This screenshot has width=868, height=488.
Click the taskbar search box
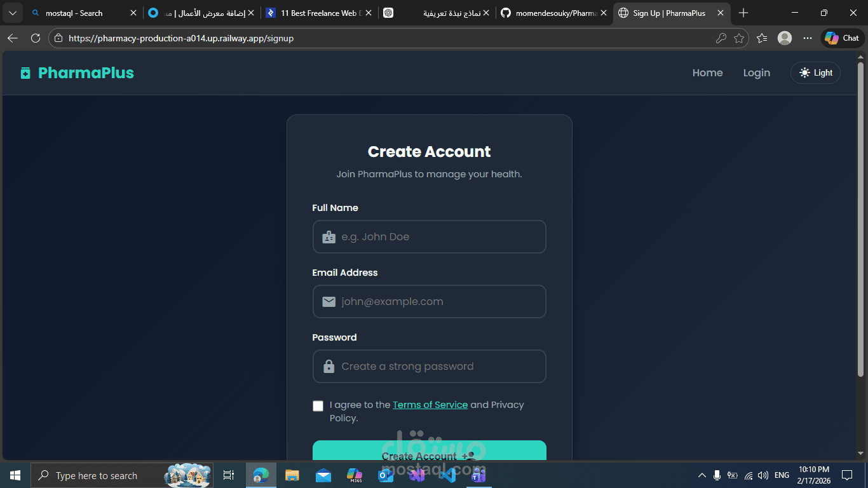click(x=122, y=475)
